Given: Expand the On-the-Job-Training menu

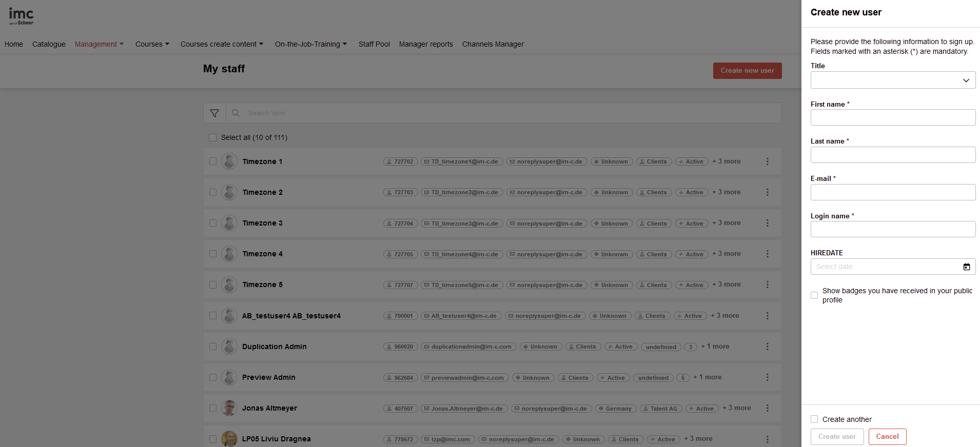Looking at the screenshot, I should (x=310, y=44).
